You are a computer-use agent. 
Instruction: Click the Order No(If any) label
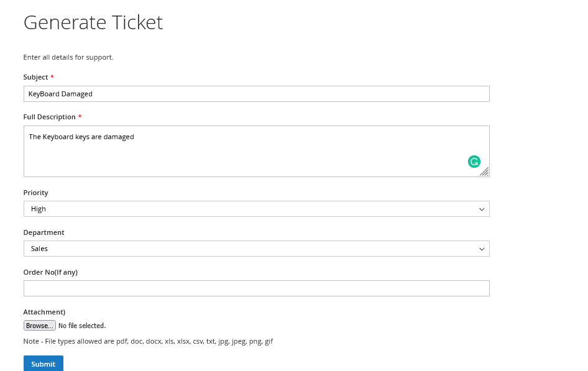click(50, 272)
